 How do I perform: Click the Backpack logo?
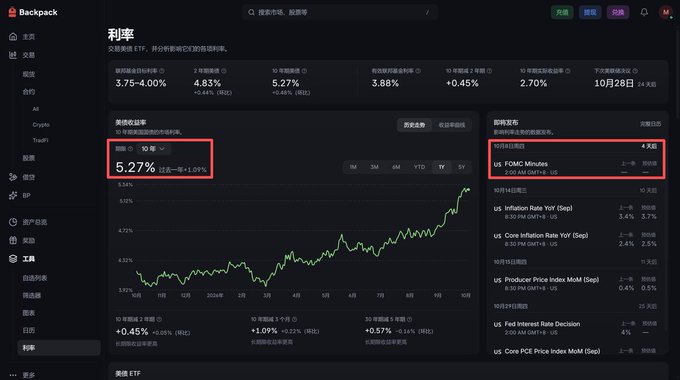tap(33, 12)
